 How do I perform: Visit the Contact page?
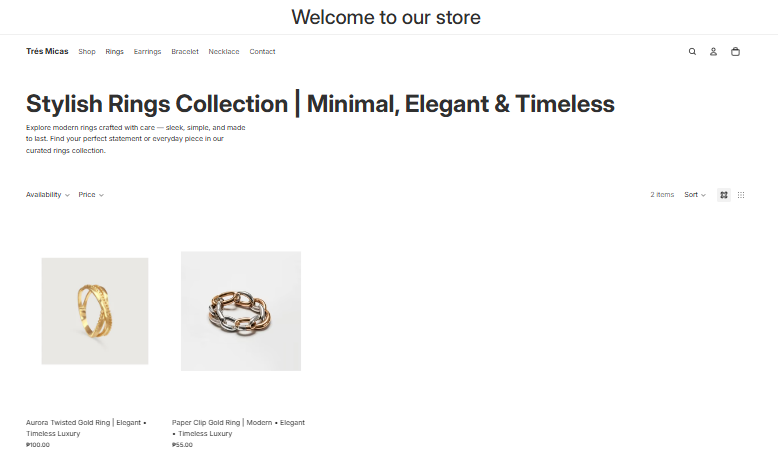(x=262, y=52)
